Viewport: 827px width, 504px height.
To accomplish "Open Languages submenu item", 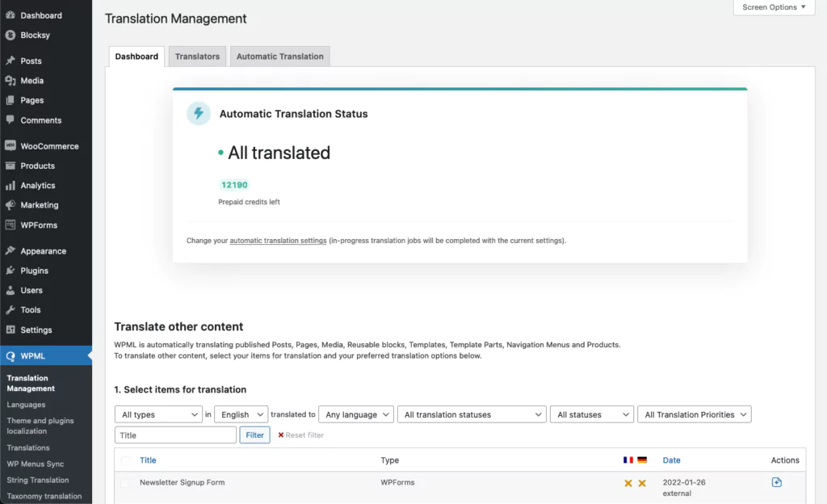I will [26, 405].
